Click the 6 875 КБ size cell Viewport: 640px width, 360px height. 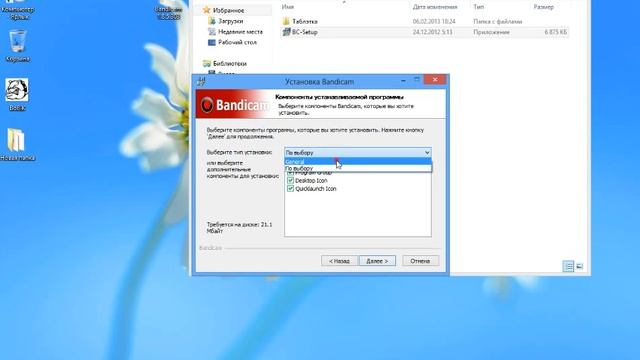click(556, 32)
